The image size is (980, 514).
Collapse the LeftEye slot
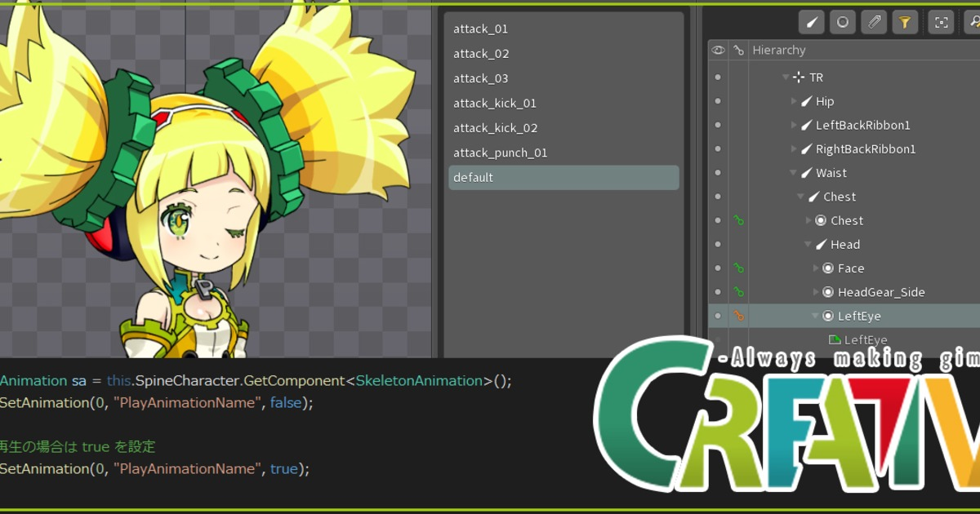(815, 316)
